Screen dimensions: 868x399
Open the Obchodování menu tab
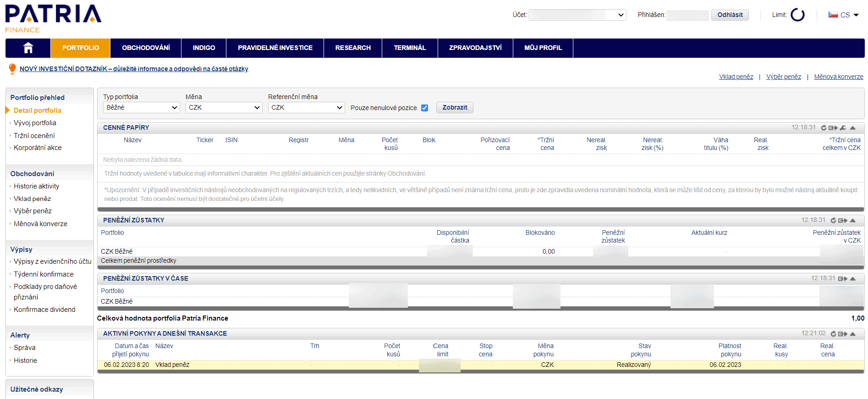pos(146,48)
